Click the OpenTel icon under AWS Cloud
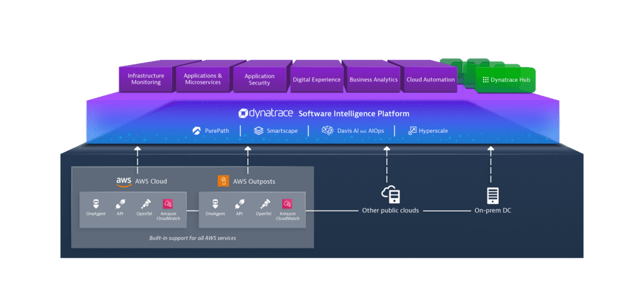This screenshot has height=300, width=644. point(146,203)
